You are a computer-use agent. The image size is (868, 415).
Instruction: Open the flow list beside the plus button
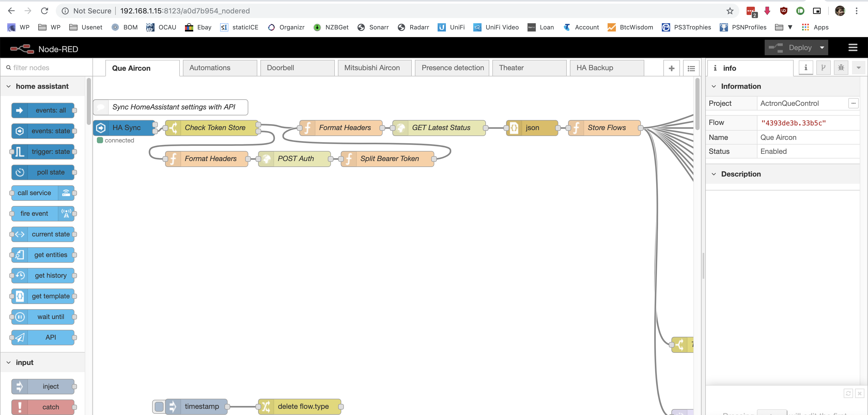tap(691, 68)
